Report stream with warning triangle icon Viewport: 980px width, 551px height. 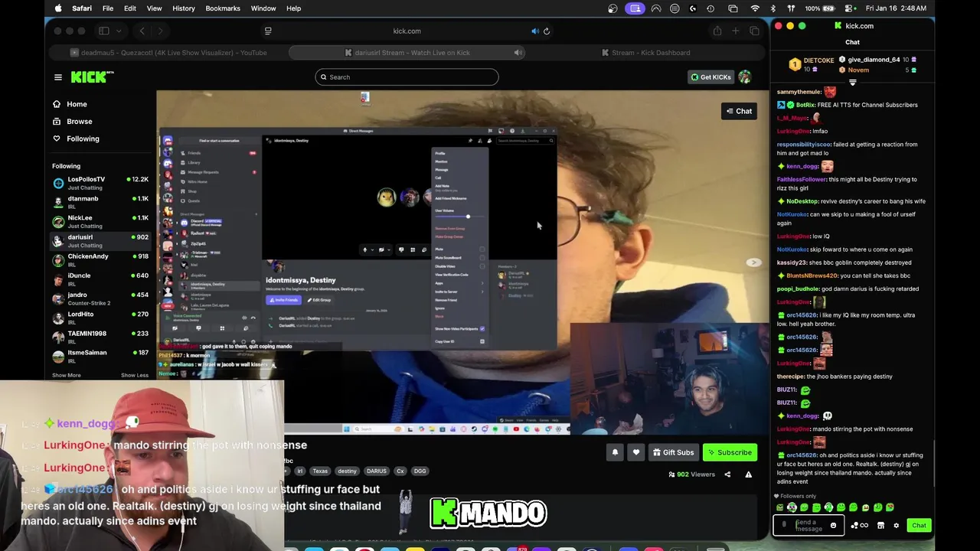point(749,474)
